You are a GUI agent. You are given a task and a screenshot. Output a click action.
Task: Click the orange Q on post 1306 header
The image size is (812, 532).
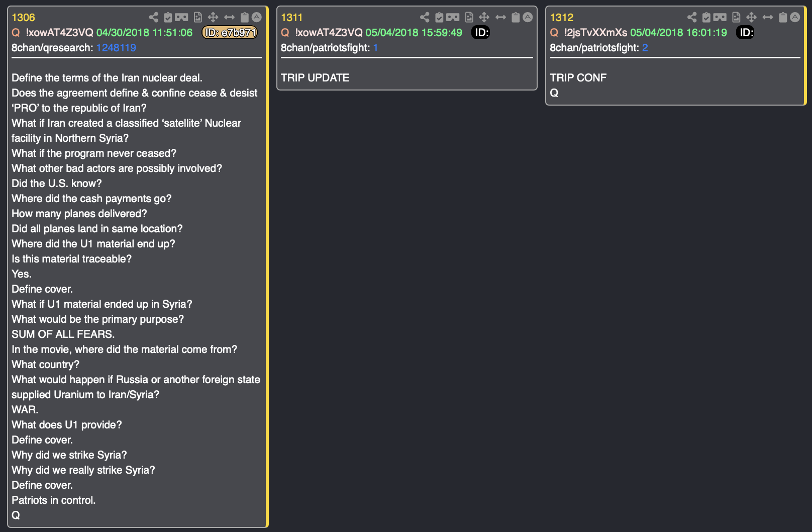pyautogui.click(x=16, y=33)
